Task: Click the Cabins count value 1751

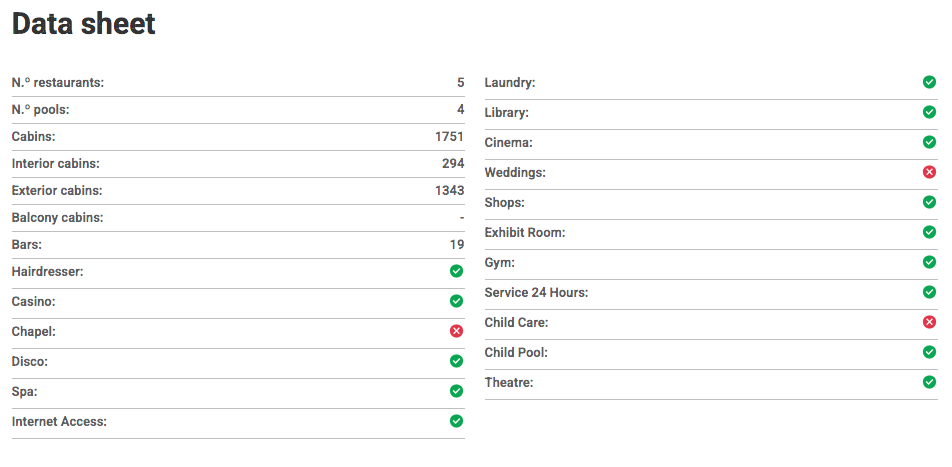Action: [449, 136]
